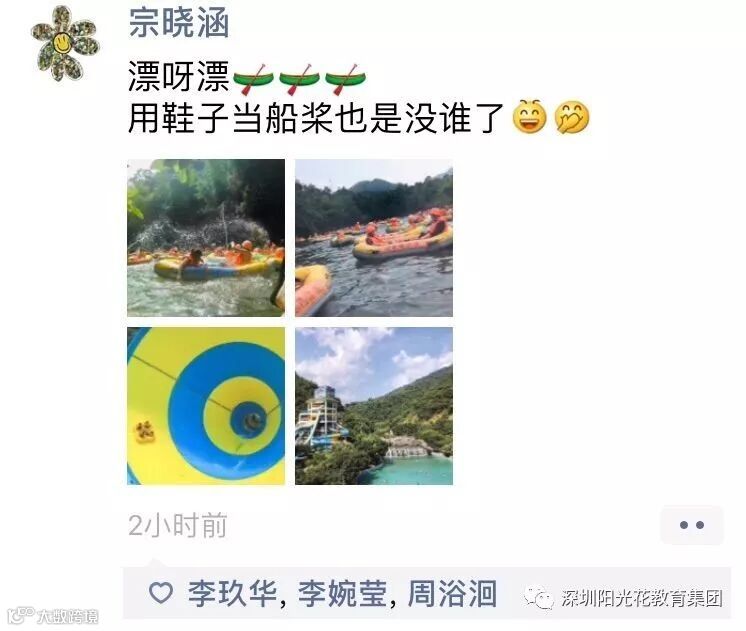Open the mountain water park photo
Viewport: 746px width, 631px height.
(374, 406)
